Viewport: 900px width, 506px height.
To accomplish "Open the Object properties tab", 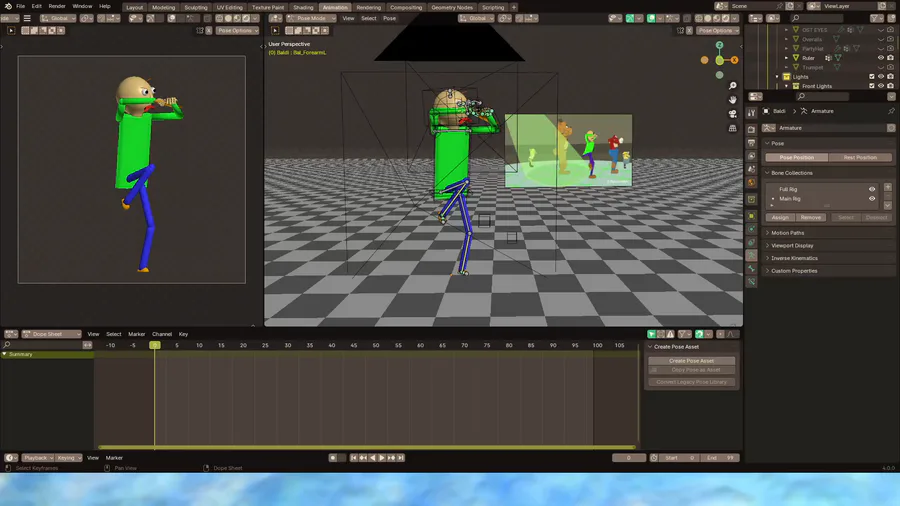I will (751, 216).
